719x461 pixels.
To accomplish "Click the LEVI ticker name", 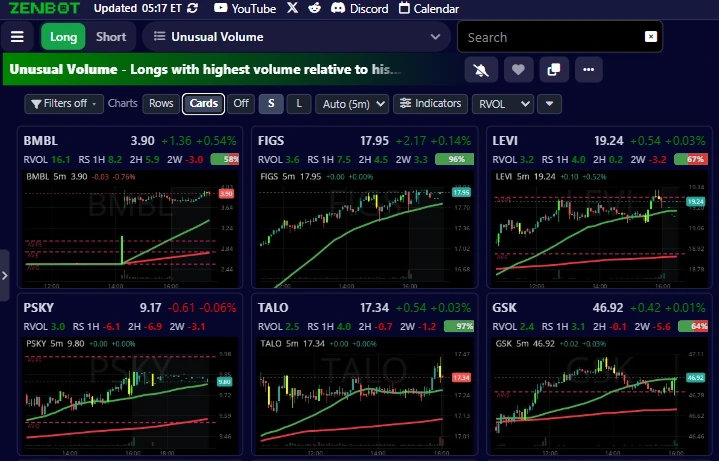I will pyautogui.click(x=505, y=141).
